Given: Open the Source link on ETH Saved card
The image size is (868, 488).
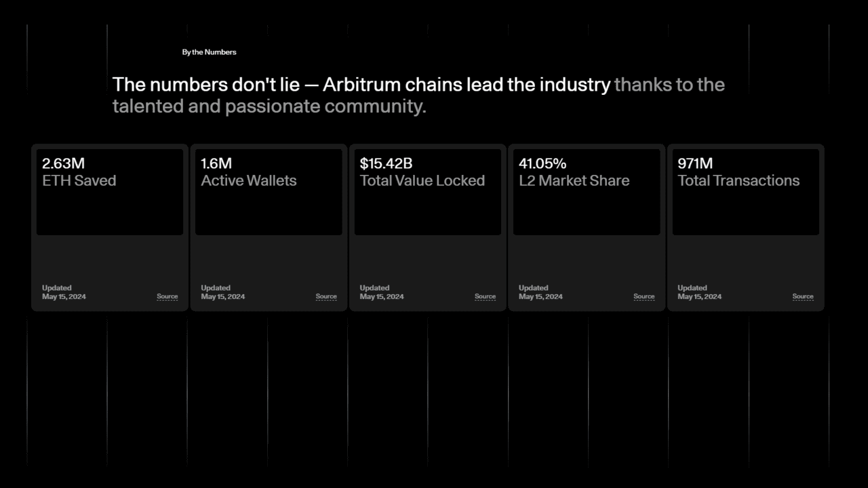Looking at the screenshot, I should coord(167,296).
